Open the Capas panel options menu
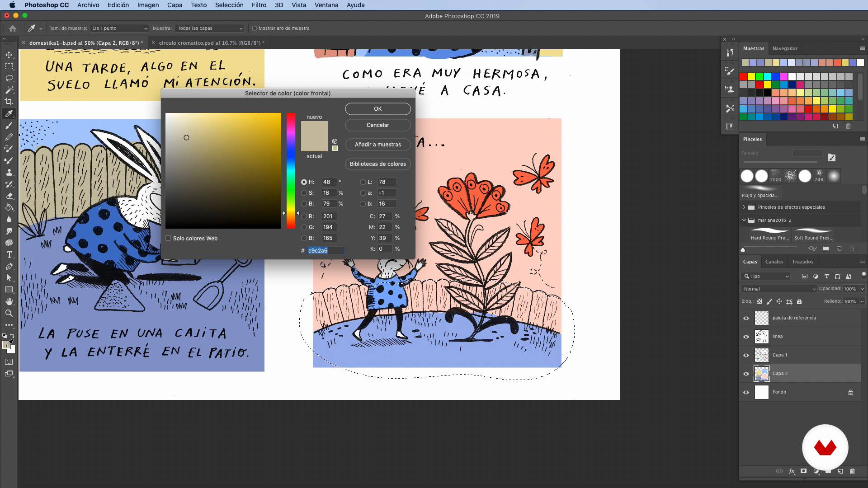The height and width of the screenshot is (488, 868). point(862,262)
